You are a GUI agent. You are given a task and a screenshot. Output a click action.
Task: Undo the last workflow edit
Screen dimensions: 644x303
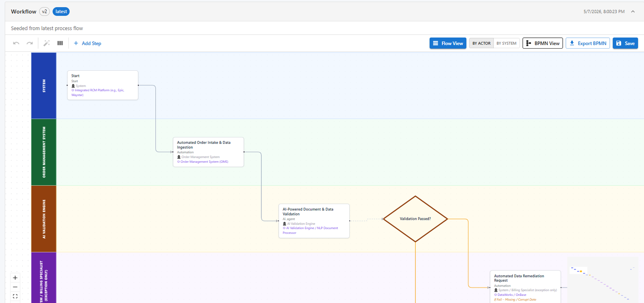16,43
